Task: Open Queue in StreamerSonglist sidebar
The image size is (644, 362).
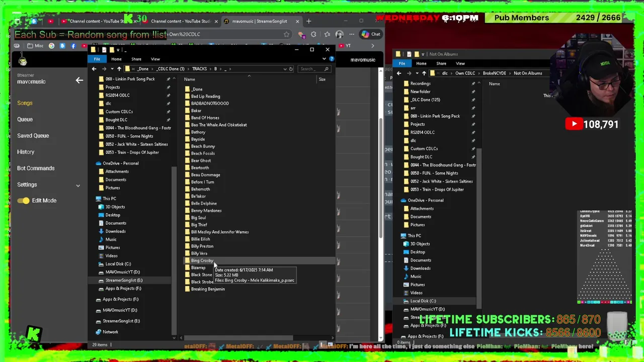Action: coord(25,119)
